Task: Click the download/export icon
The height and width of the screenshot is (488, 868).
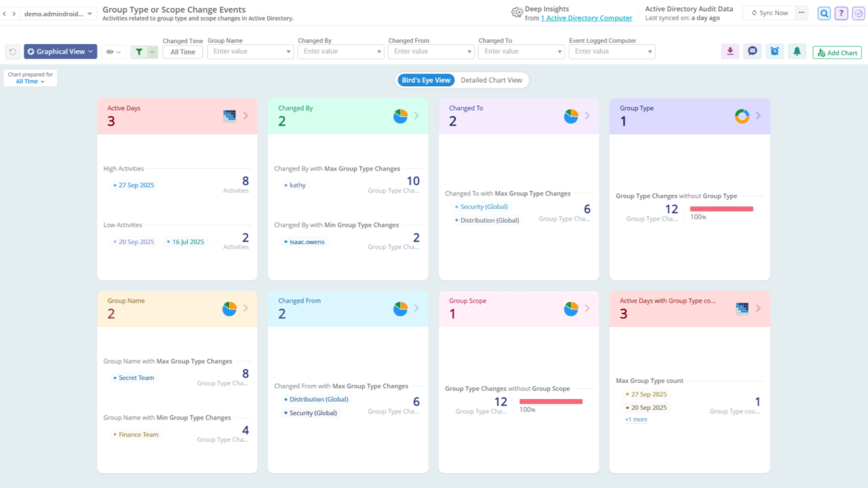Action: 730,52
